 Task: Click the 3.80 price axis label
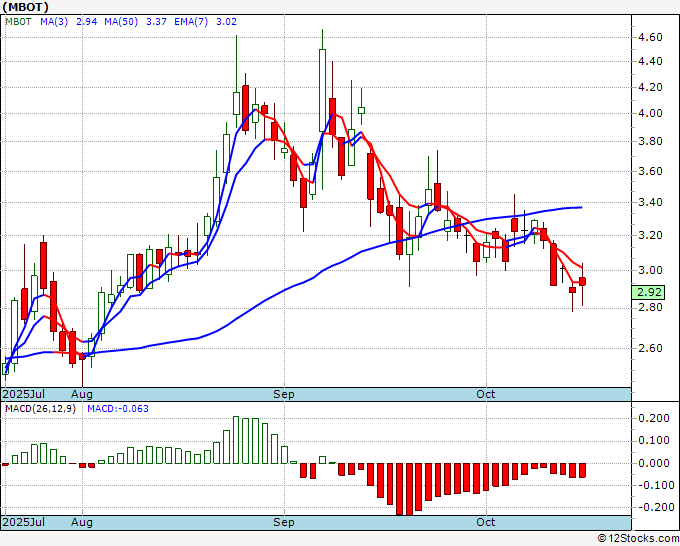[650, 141]
